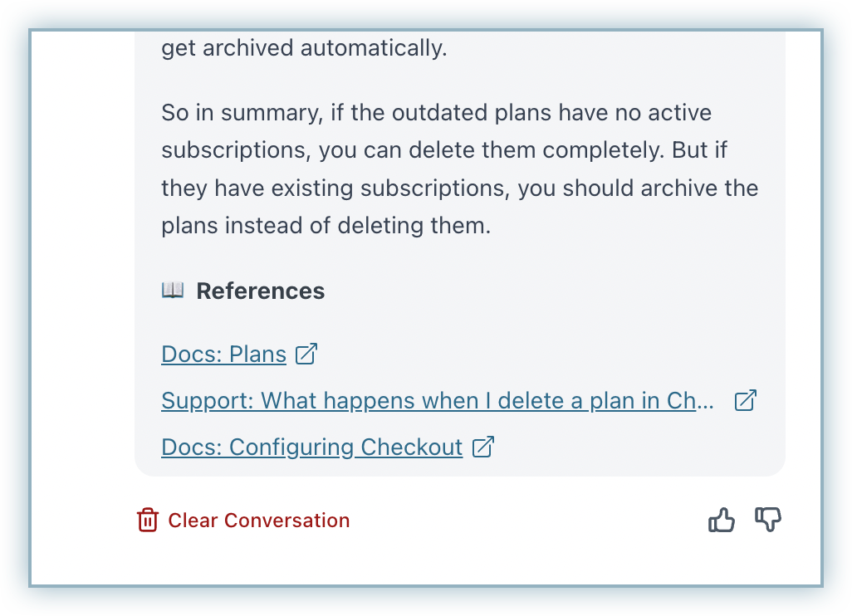
Task: Click the truncated ellipsis of the Support link
Action: (x=705, y=402)
